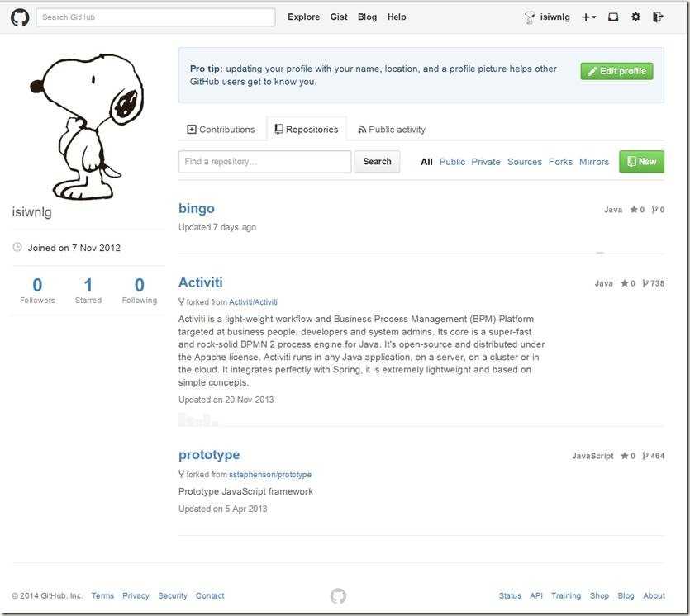Click the Security footer link

click(173, 596)
